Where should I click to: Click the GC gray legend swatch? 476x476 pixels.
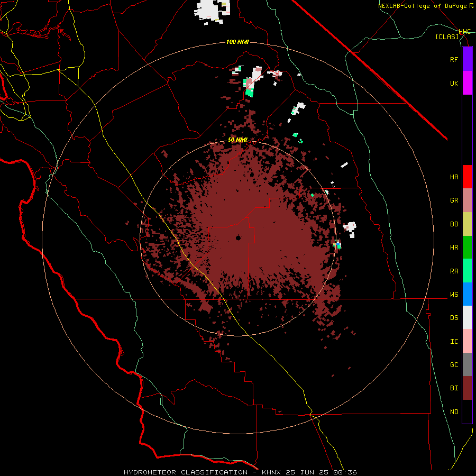coord(467,364)
